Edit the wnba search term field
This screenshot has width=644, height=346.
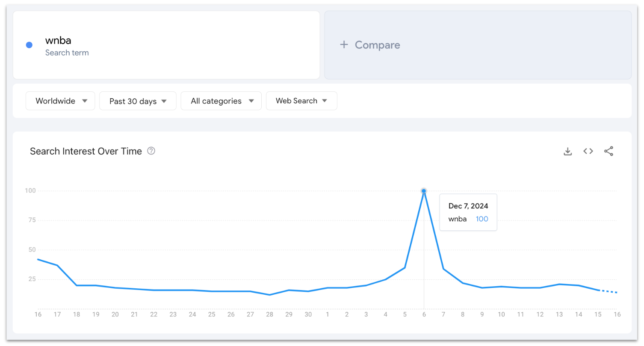coord(166,45)
